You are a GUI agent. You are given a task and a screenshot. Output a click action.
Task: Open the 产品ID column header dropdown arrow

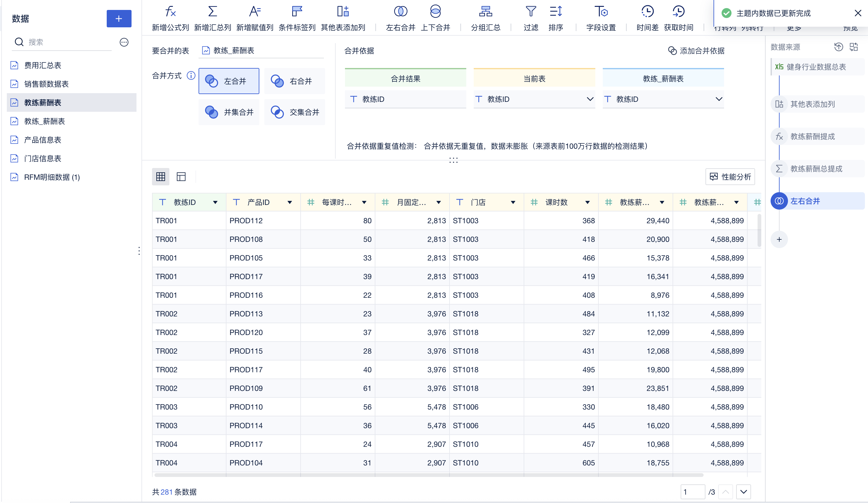(x=290, y=203)
